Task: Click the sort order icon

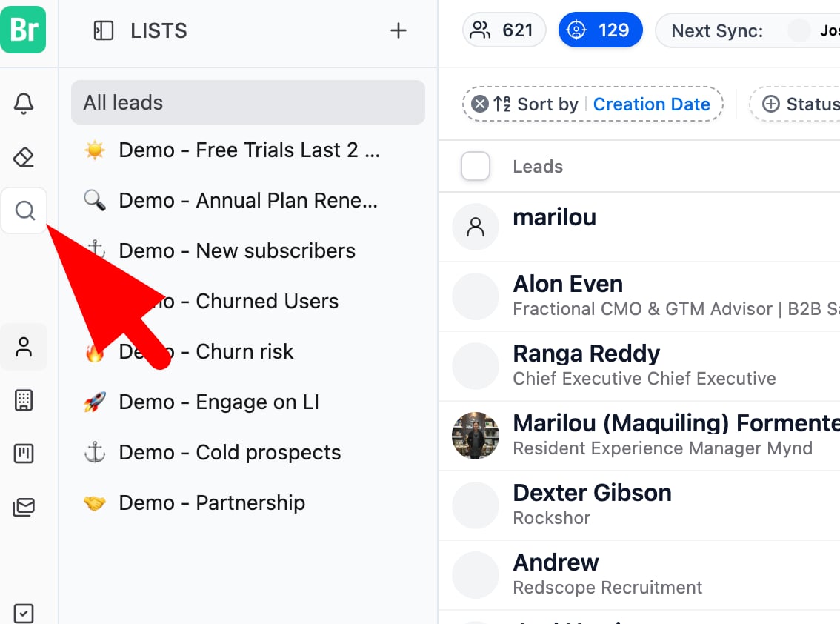Action: 502,104
